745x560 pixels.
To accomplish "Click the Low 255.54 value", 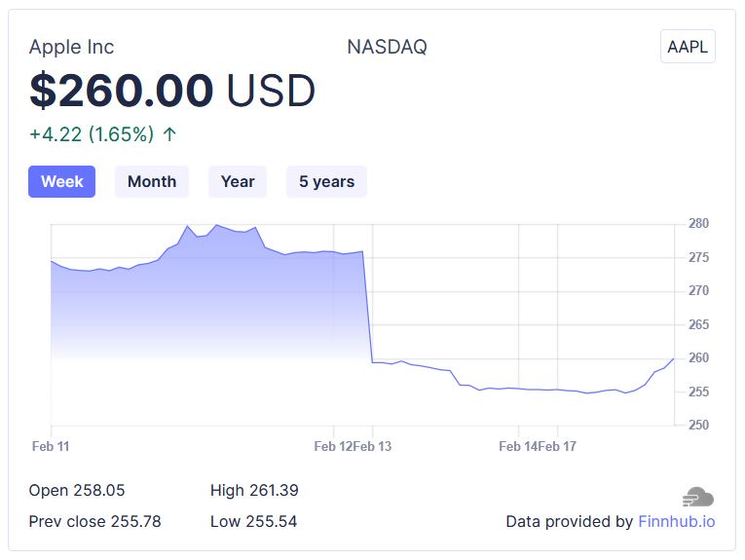I will pyautogui.click(x=253, y=521).
